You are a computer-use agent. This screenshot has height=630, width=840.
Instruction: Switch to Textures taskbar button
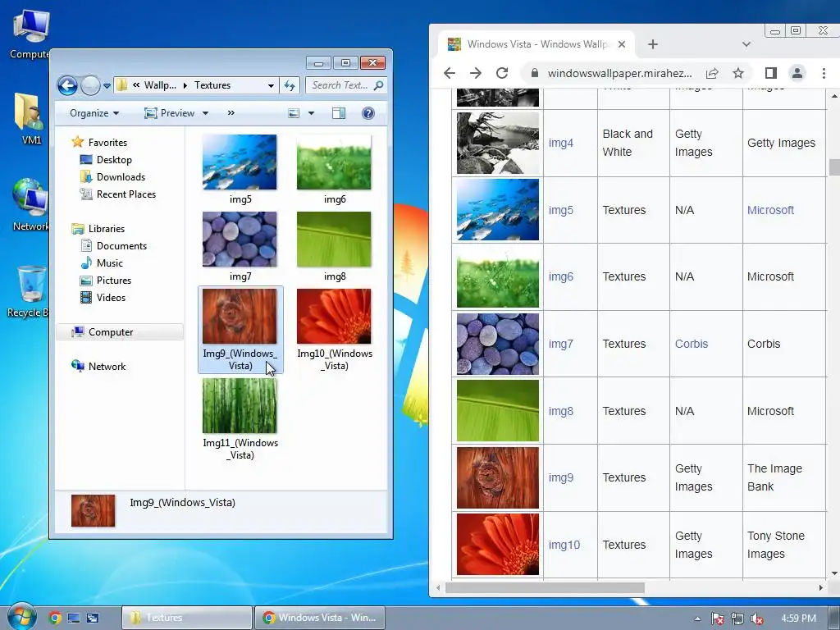click(187, 618)
